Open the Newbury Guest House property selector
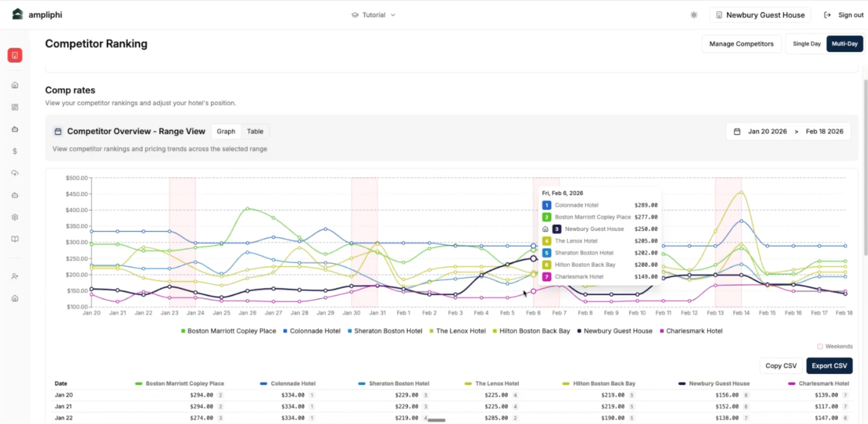This screenshot has height=424, width=868. pos(759,15)
